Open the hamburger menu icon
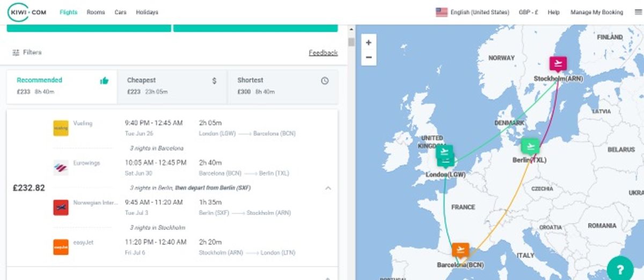The width and height of the screenshot is (644, 280). tap(638, 12)
